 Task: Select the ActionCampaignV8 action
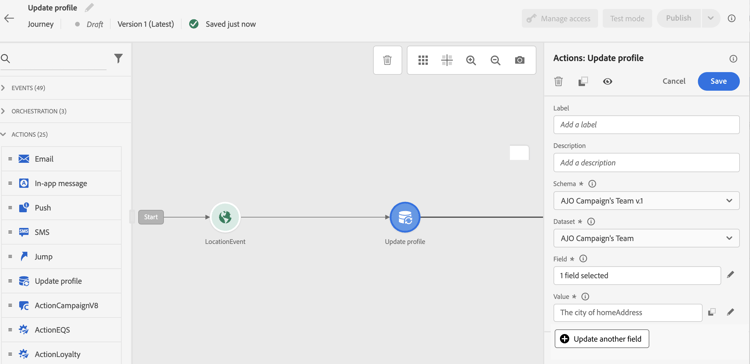pos(61,305)
